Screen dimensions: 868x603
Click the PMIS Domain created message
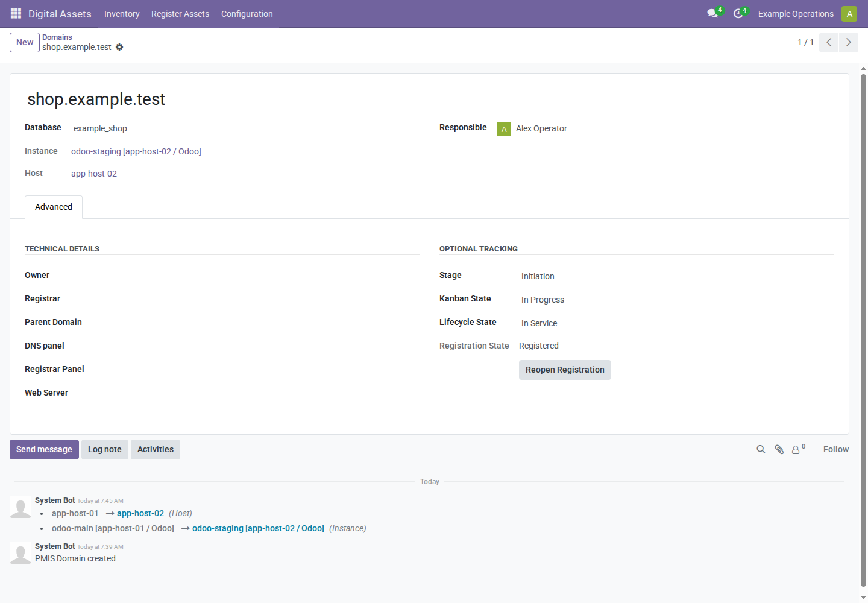(x=75, y=558)
